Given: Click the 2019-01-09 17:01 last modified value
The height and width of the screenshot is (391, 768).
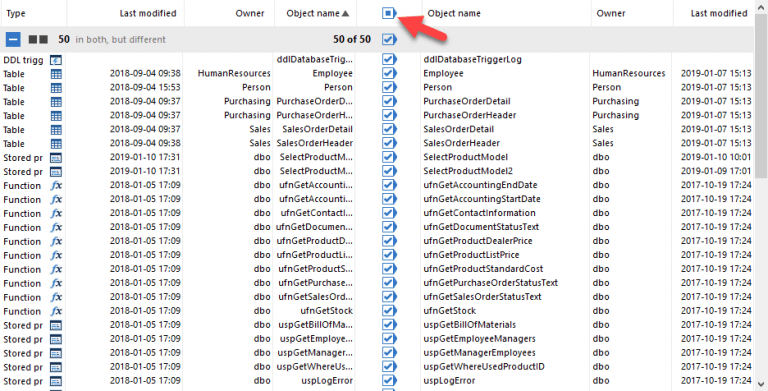Looking at the screenshot, I should click(716, 171).
